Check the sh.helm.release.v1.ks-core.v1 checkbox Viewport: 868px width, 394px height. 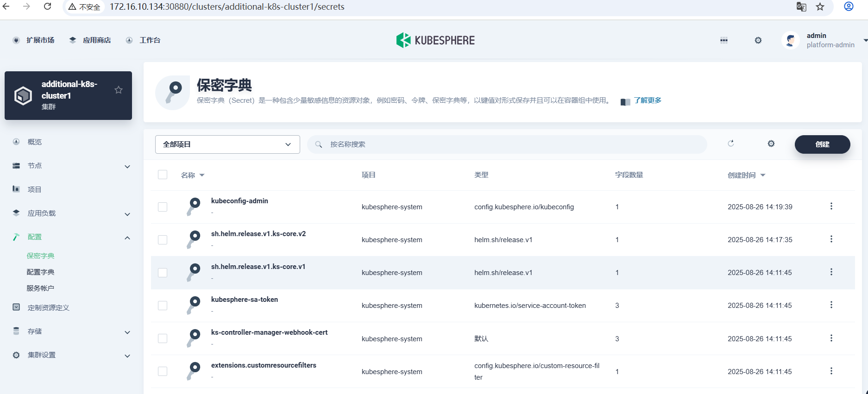pos(163,273)
